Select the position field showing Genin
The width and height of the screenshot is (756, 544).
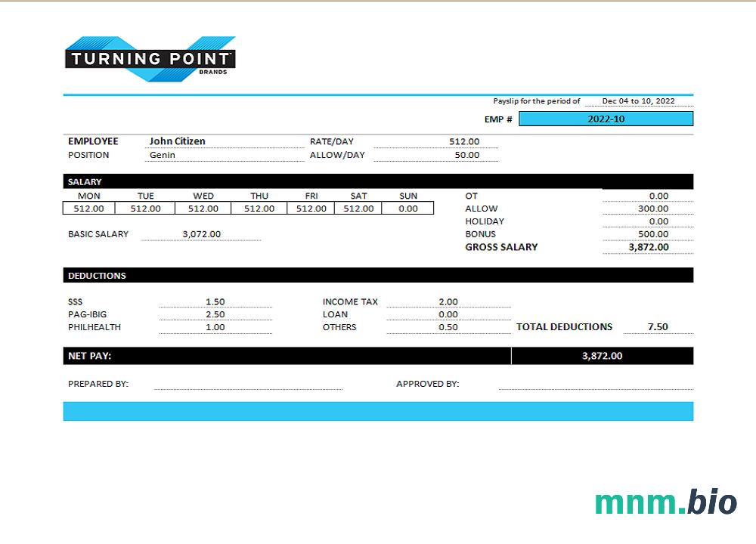163,155
